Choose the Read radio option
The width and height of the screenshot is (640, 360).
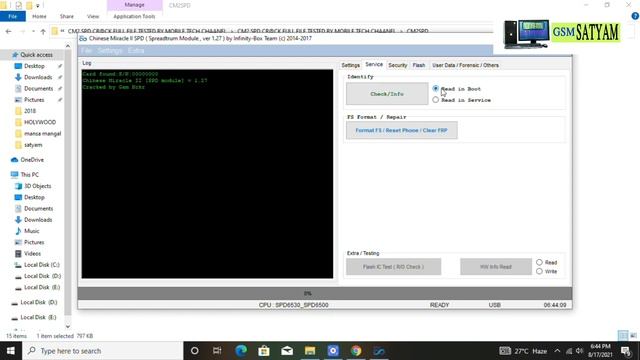[x=540, y=262]
